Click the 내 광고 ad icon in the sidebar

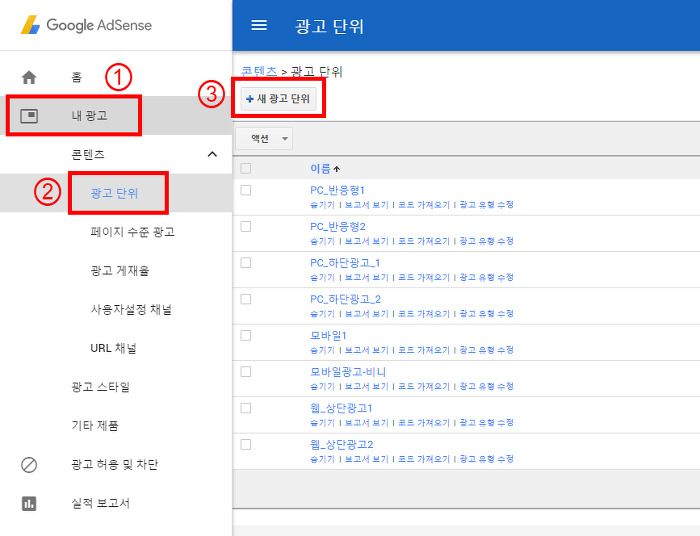[x=29, y=116]
